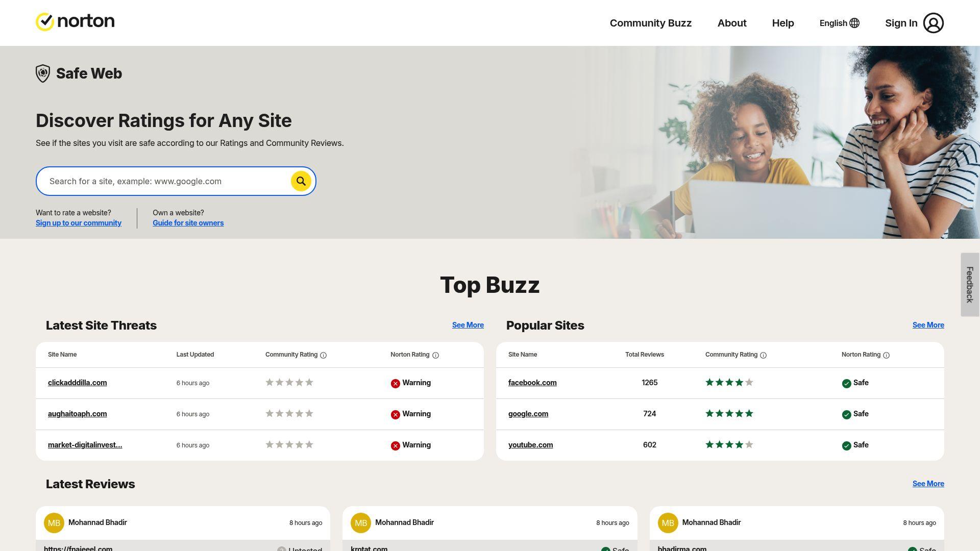Open the English language selector
Viewport: 980px width, 551px height.
pos(839,23)
